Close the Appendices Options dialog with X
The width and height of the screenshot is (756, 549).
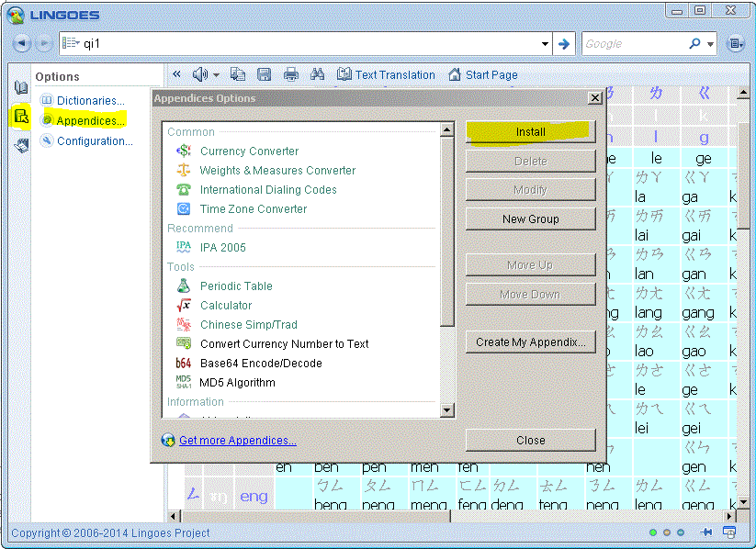(x=595, y=98)
